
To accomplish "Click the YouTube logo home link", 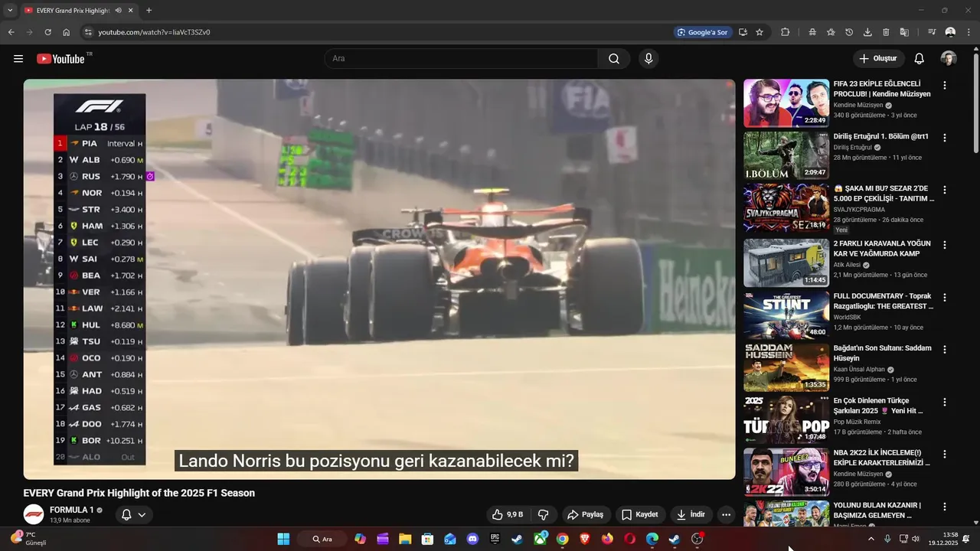I will [60, 59].
